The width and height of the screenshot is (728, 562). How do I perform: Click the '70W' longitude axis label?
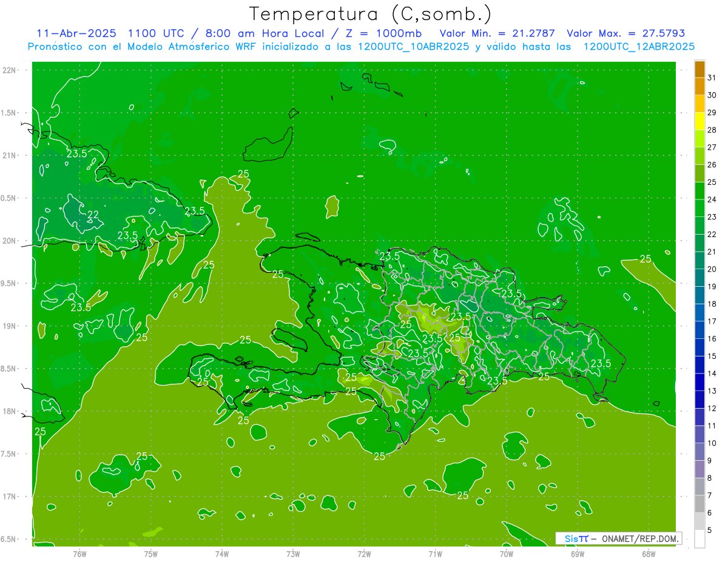pyautogui.click(x=507, y=554)
